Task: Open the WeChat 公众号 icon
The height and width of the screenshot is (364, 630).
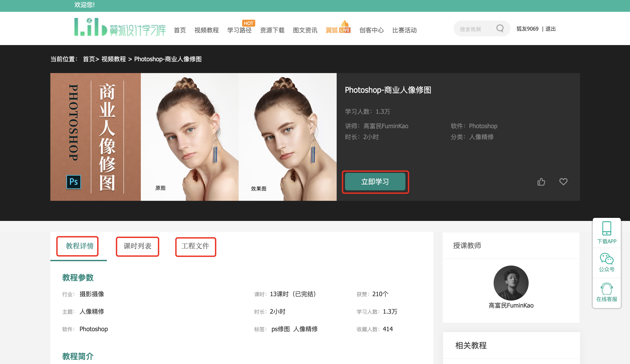Action: coord(606,259)
